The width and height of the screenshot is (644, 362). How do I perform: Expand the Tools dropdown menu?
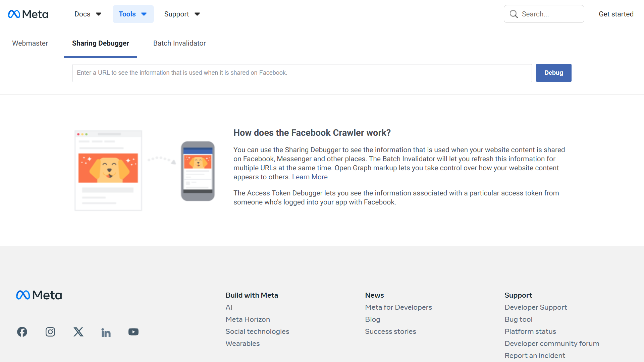(133, 14)
